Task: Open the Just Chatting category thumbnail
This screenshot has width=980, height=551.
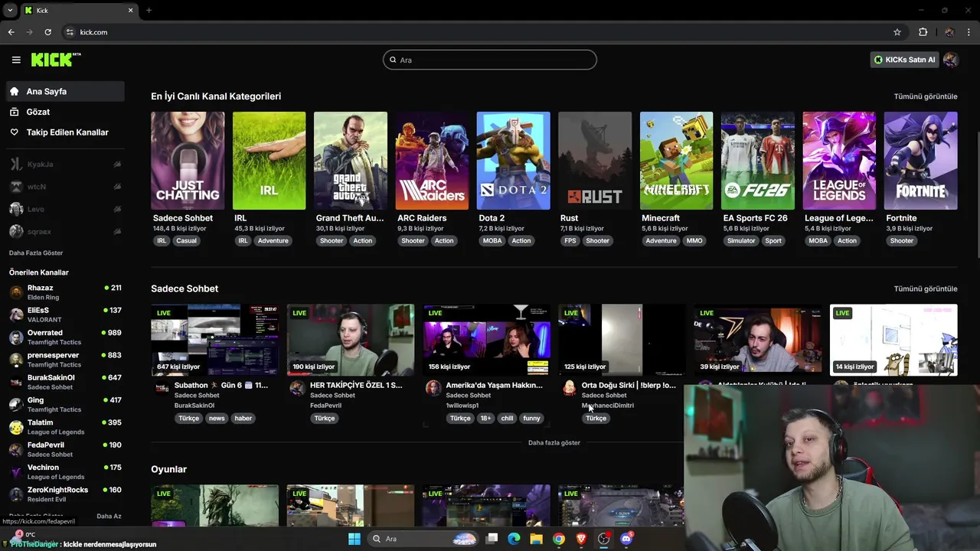Action: [x=188, y=161]
